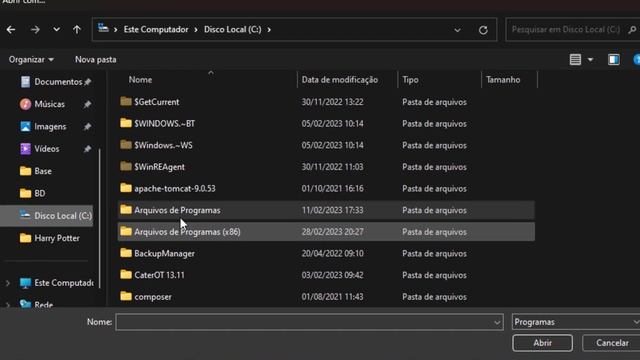Click the Abrir button
640x360 pixels.
tap(542, 343)
